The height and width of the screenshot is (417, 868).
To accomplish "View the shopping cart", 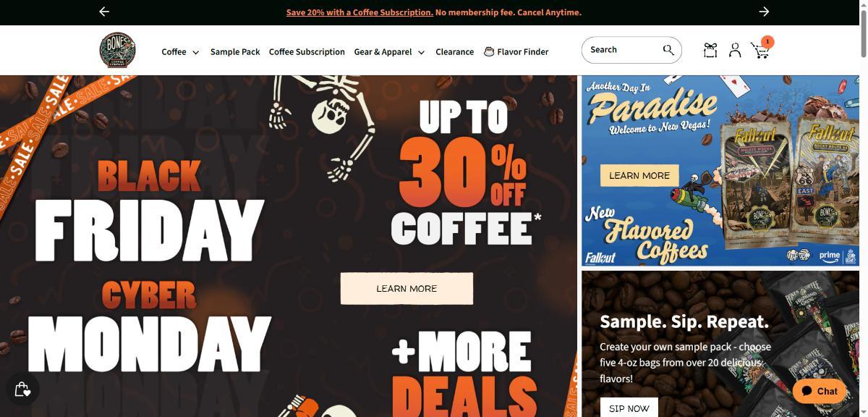I will (760, 50).
